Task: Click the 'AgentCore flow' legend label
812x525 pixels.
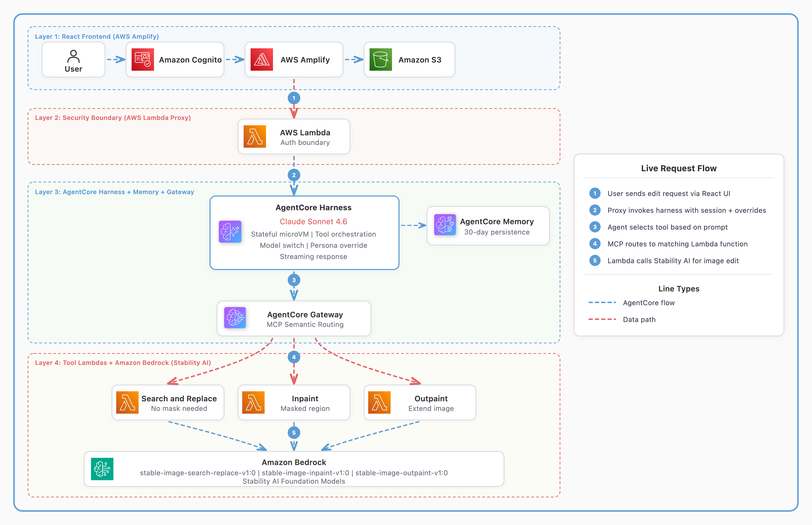Action: [x=649, y=302]
